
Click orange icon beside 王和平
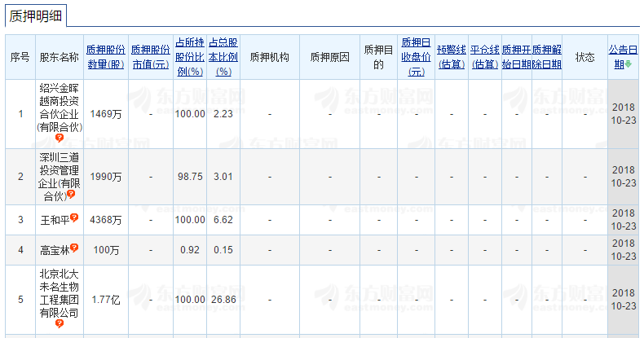click(x=74, y=217)
